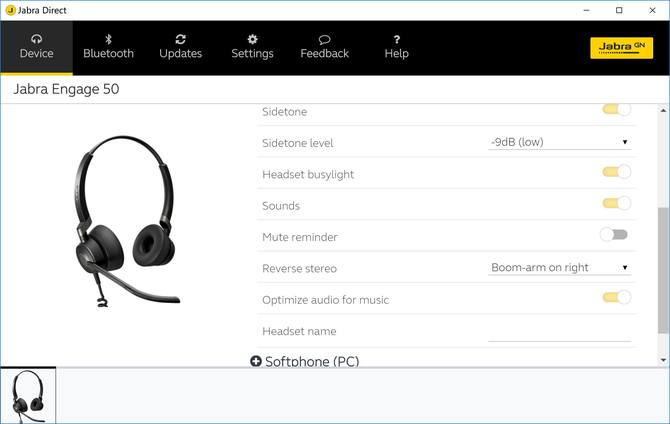Click the Mute reminder label
This screenshot has height=424, width=670.
(300, 237)
